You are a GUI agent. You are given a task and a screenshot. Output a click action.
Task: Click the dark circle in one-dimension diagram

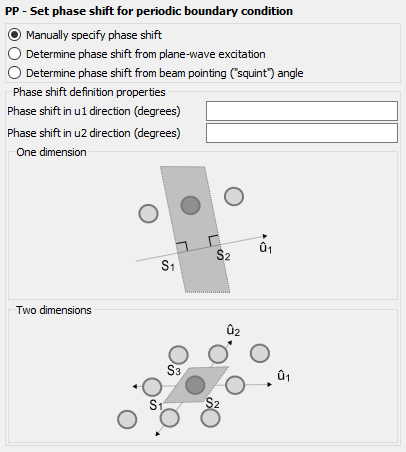pos(191,205)
